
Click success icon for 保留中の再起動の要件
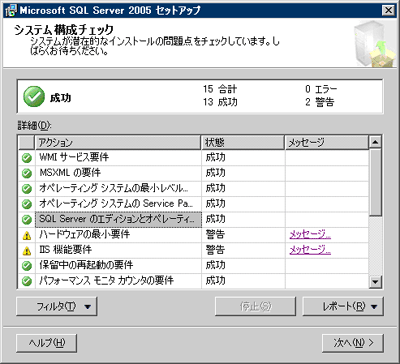pyautogui.click(x=27, y=266)
